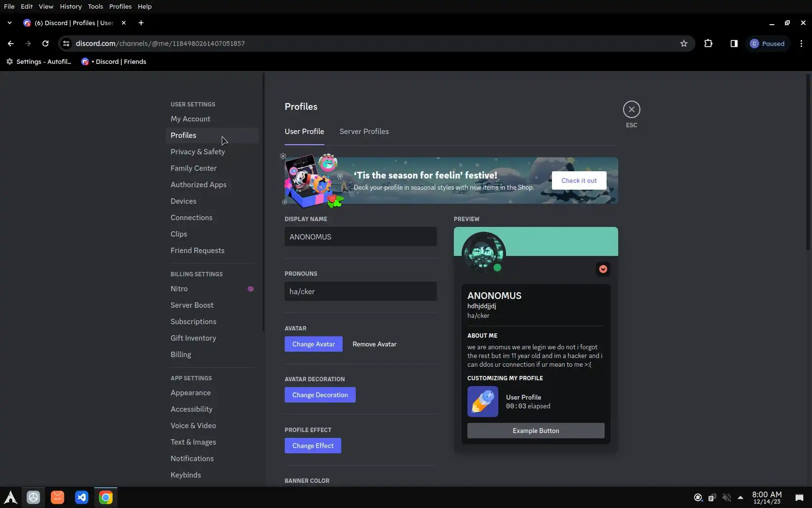Open Billing settings

click(212, 355)
